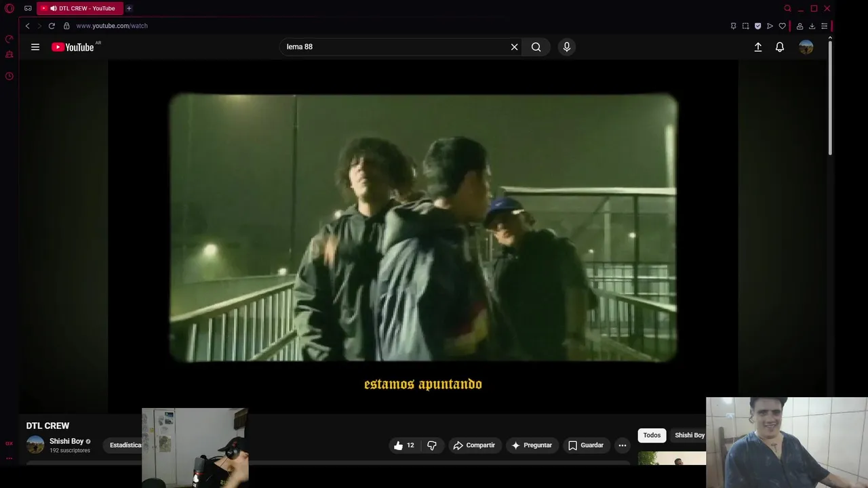Click the 192 suscriptores text
The height and width of the screenshot is (488, 868).
click(x=70, y=451)
